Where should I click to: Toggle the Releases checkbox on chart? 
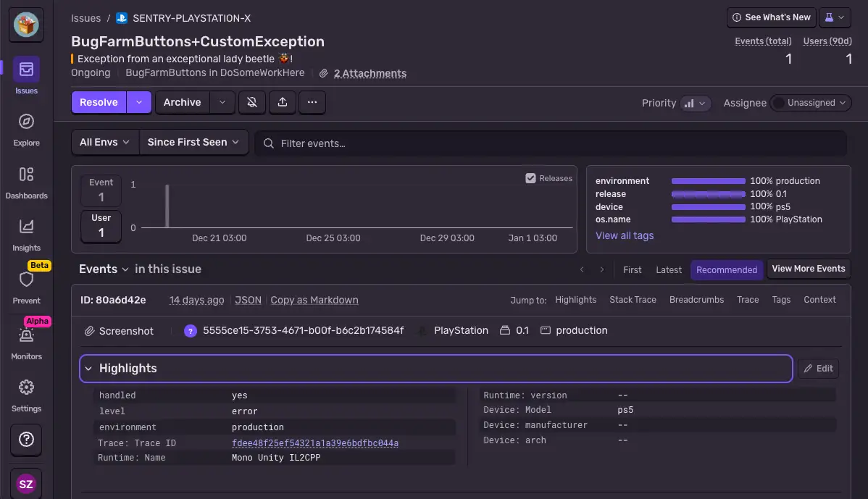tap(530, 178)
